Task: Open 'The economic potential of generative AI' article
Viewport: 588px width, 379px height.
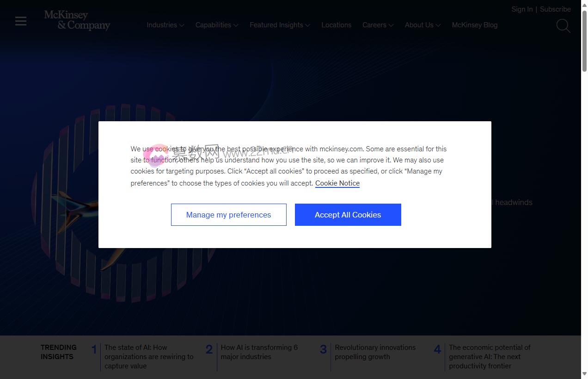Action: coord(489,356)
